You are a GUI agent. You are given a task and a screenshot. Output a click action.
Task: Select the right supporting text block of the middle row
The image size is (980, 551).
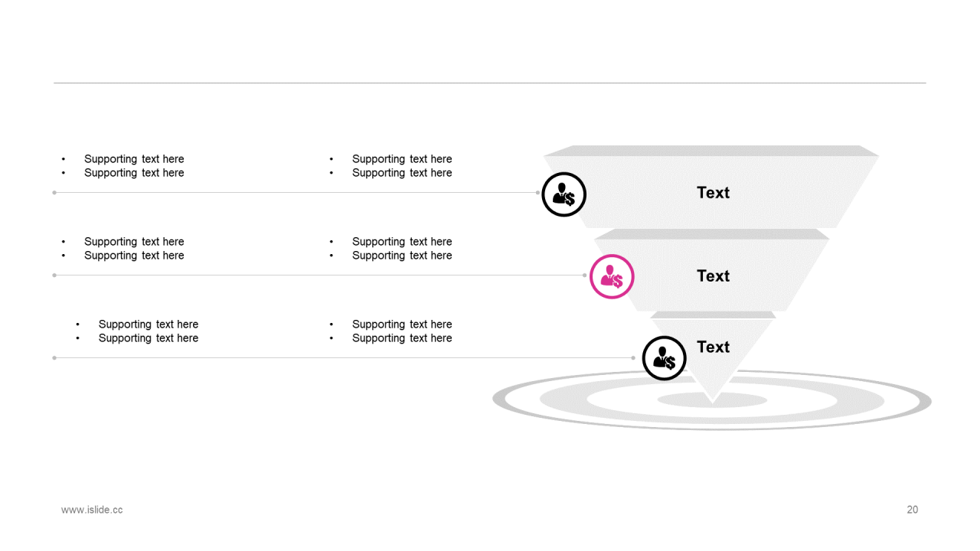[402, 249]
